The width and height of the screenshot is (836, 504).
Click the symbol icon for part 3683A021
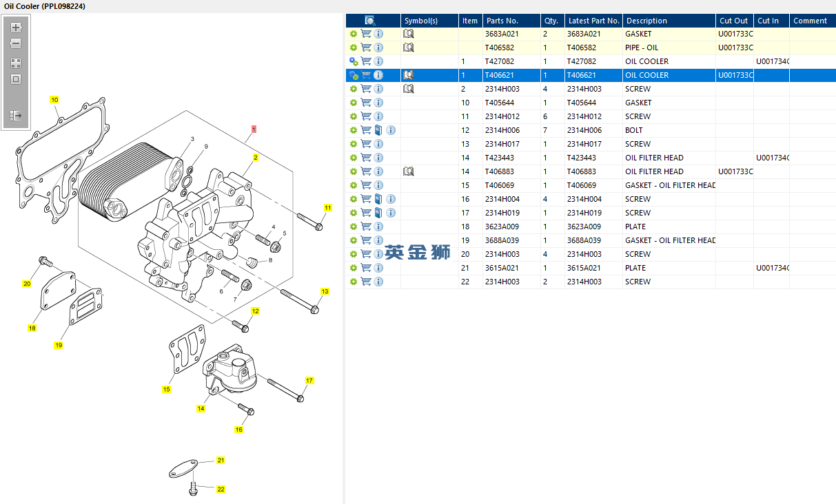coord(409,34)
